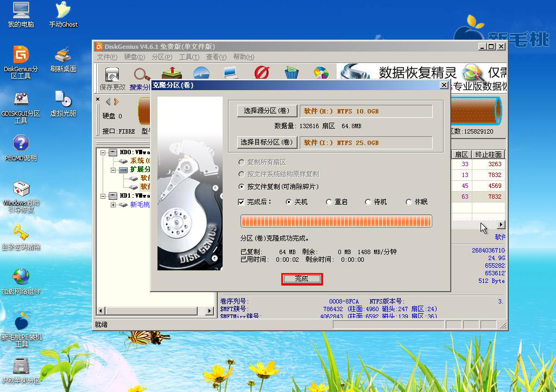556x392 pixels.
Task: Click the recycle bin toolbar icon
Action: [292, 73]
